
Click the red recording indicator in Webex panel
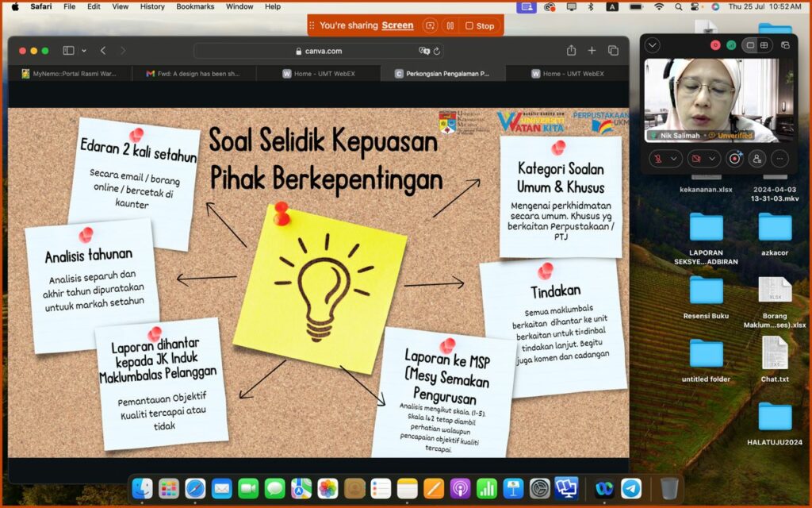coord(716,45)
